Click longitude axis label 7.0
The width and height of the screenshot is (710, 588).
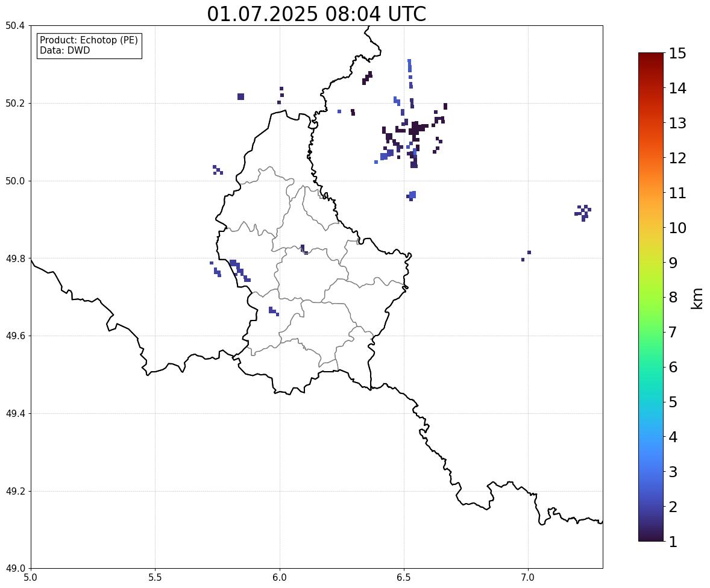point(528,578)
